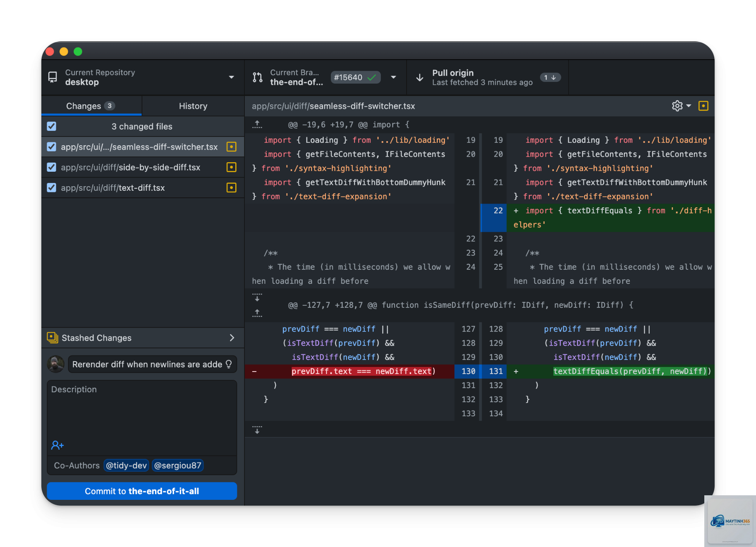This screenshot has width=756, height=547.
Task: Click the committer avatar
Action: [x=55, y=364]
